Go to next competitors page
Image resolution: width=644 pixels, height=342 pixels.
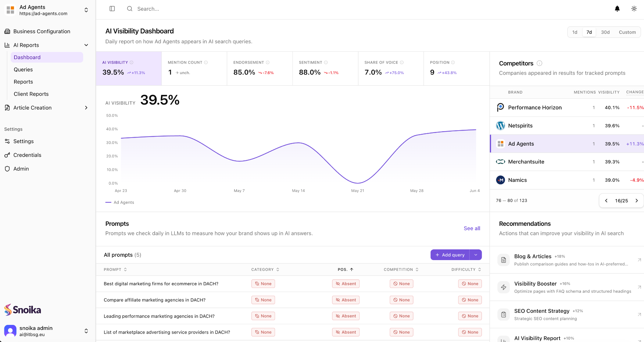(x=637, y=201)
